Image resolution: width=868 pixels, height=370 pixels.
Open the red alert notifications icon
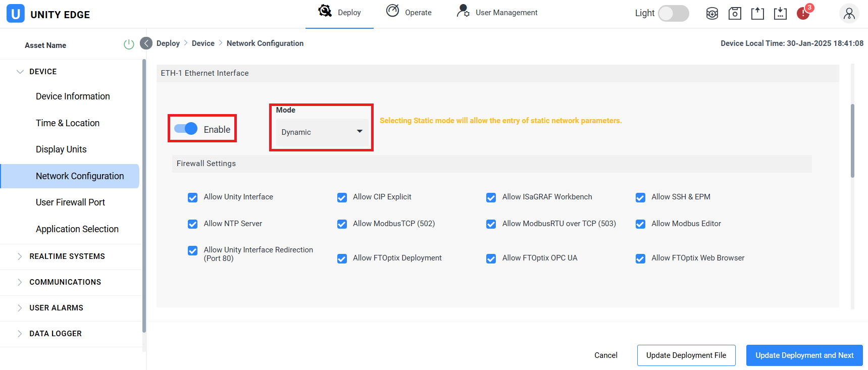coord(803,13)
